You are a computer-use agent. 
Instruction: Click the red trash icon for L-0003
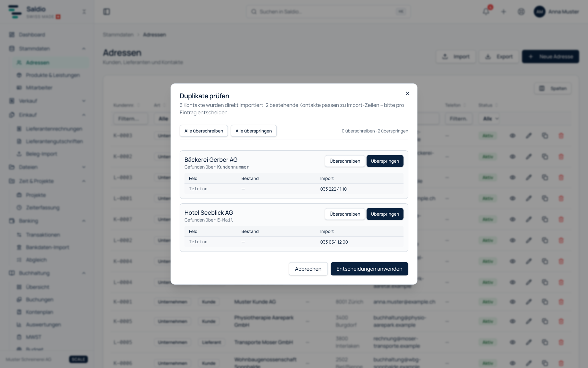pos(561,177)
